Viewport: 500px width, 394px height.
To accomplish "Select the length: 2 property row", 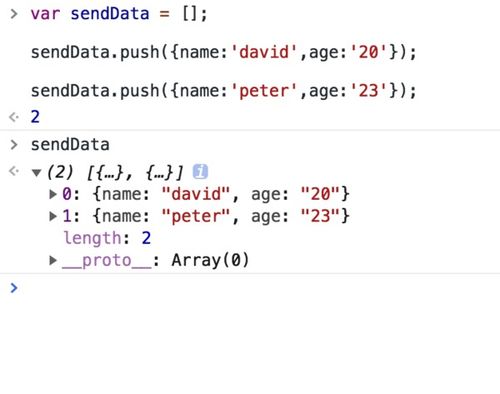I will [x=107, y=238].
